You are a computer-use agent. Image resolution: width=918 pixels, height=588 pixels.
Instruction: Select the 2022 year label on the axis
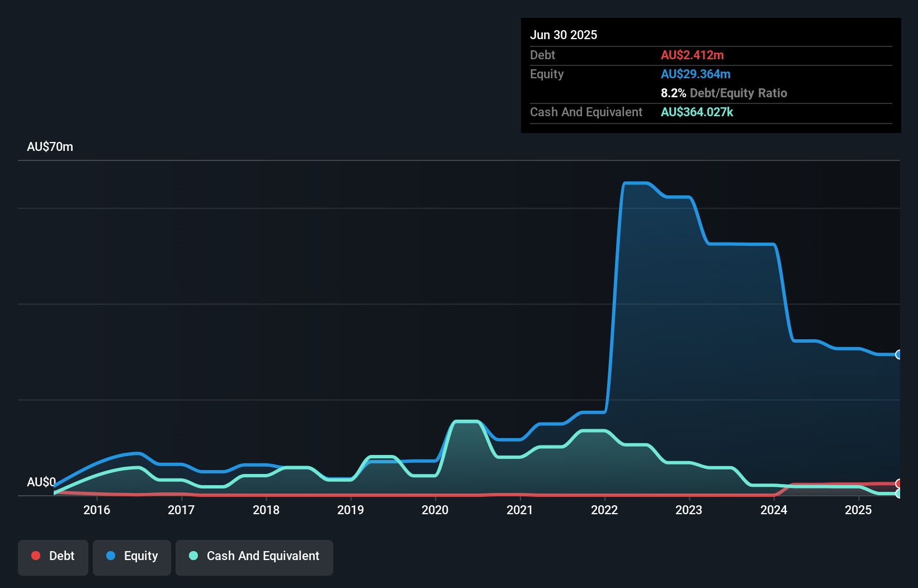pos(604,510)
